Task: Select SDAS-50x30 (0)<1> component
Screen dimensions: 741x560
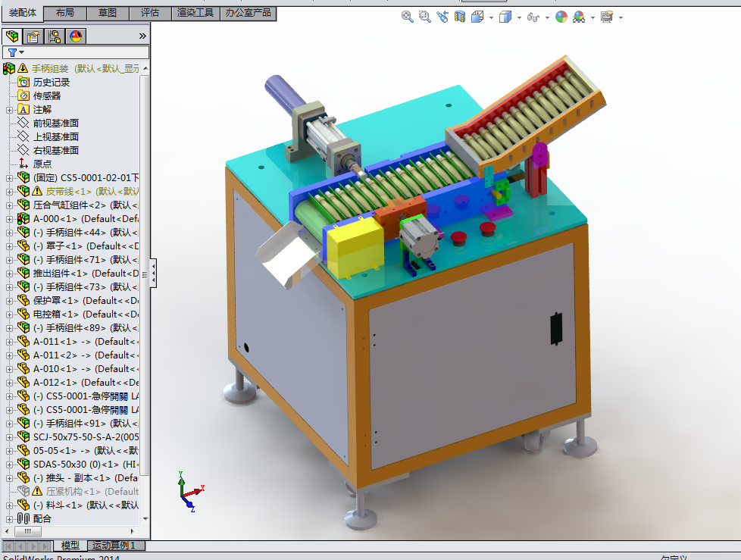Action: pyautogui.click(x=86, y=464)
